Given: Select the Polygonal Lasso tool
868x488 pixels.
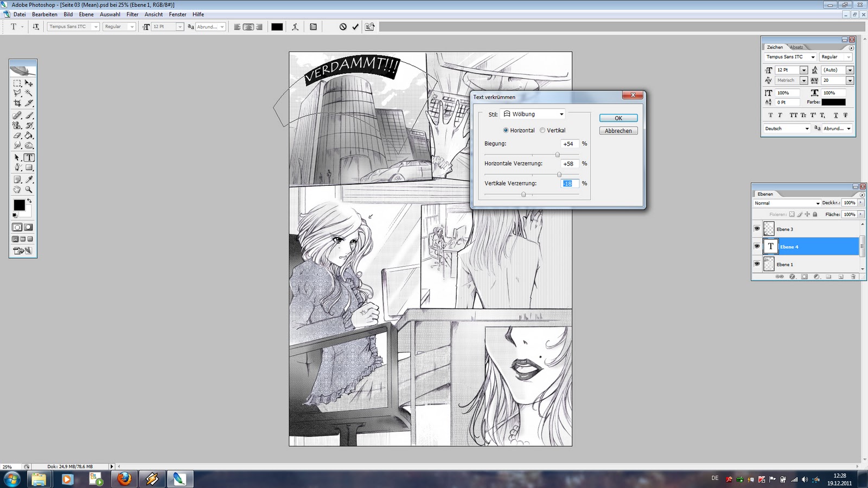Looking at the screenshot, I should (17, 93).
